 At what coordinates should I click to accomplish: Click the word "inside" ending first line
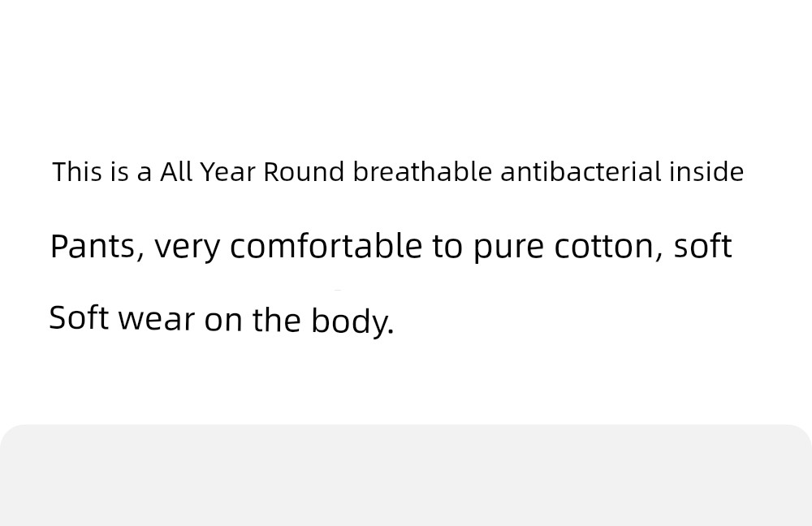pyautogui.click(x=706, y=171)
